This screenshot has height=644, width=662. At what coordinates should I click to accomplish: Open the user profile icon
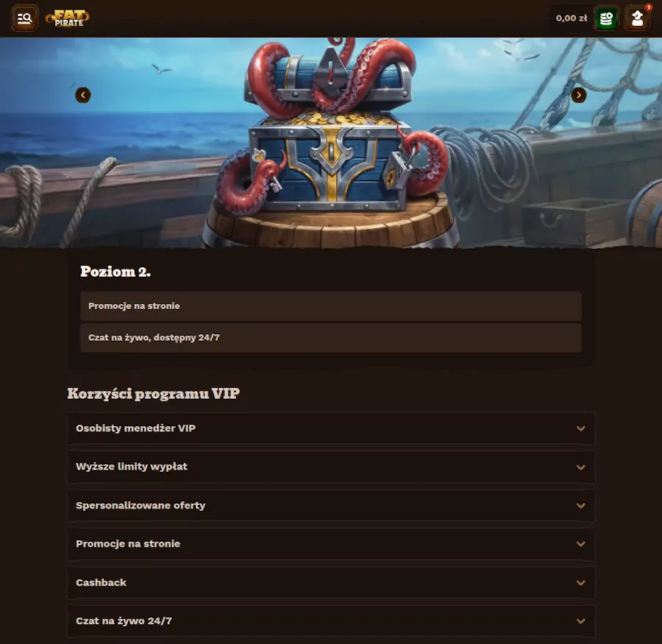click(637, 18)
